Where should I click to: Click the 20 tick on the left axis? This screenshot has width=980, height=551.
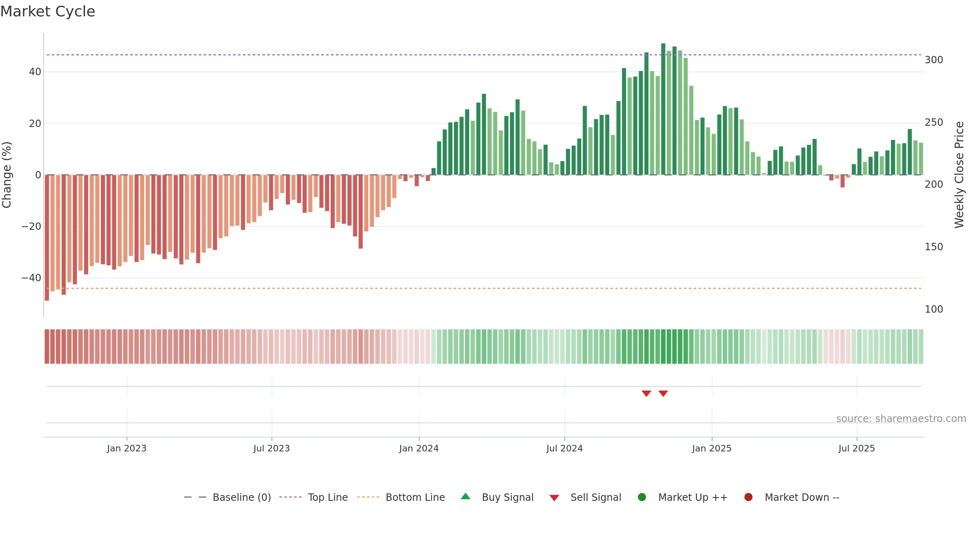pos(35,123)
